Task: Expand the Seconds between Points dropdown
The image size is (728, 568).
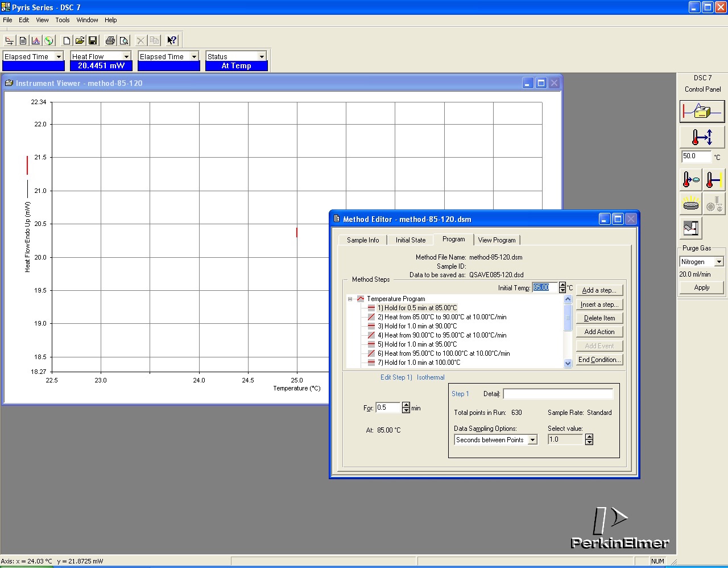Action: point(532,440)
